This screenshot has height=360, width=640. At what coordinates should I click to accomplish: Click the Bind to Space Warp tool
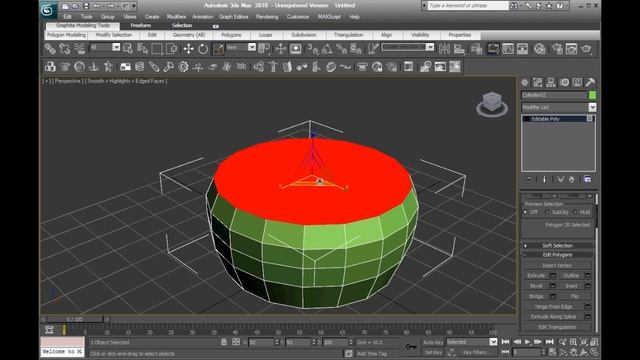(x=80, y=49)
